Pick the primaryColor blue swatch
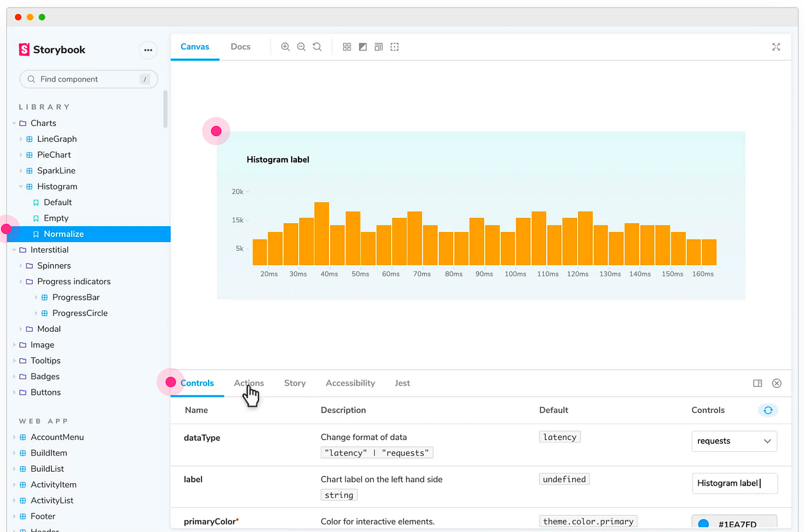The height and width of the screenshot is (532, 804). (x=703, y=524)
